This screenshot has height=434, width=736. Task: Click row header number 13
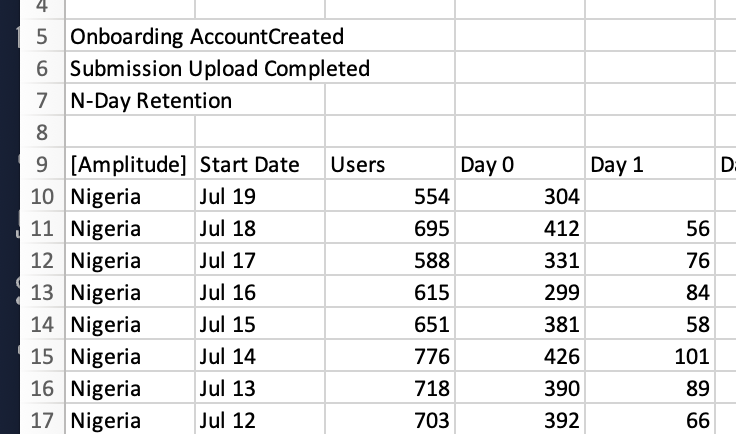tap(42, 292)
